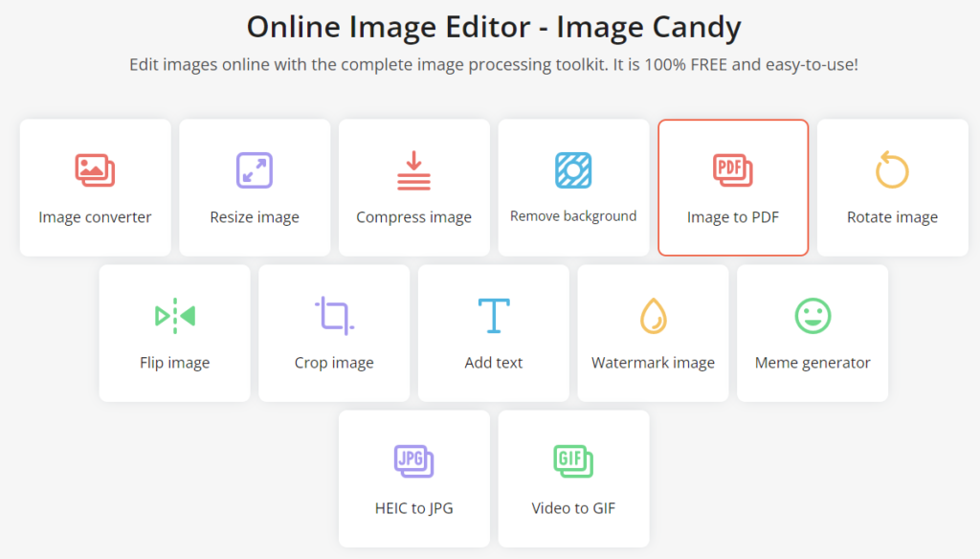Click the "Add text" label
The image size is (980, 559).
[494, 363]
